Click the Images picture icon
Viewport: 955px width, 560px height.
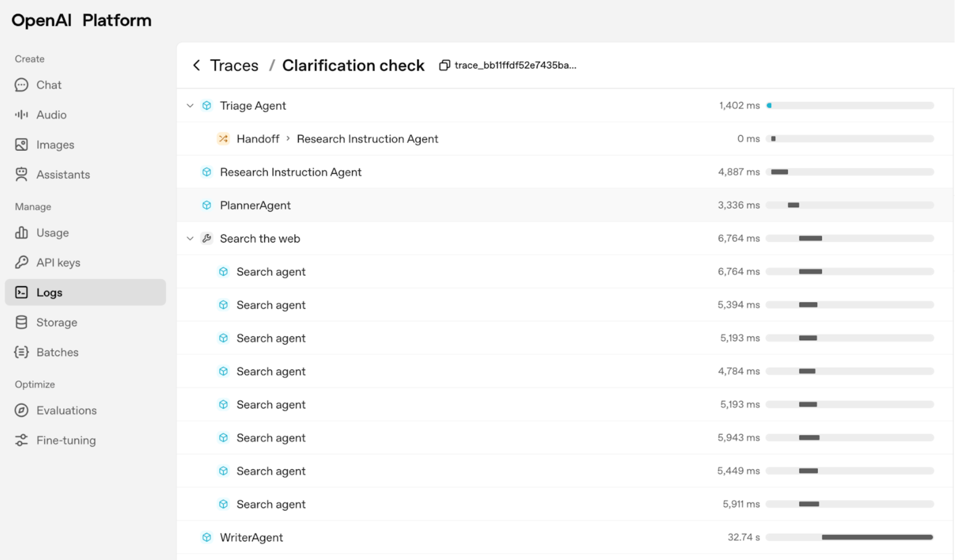click(x=22, y=144)
